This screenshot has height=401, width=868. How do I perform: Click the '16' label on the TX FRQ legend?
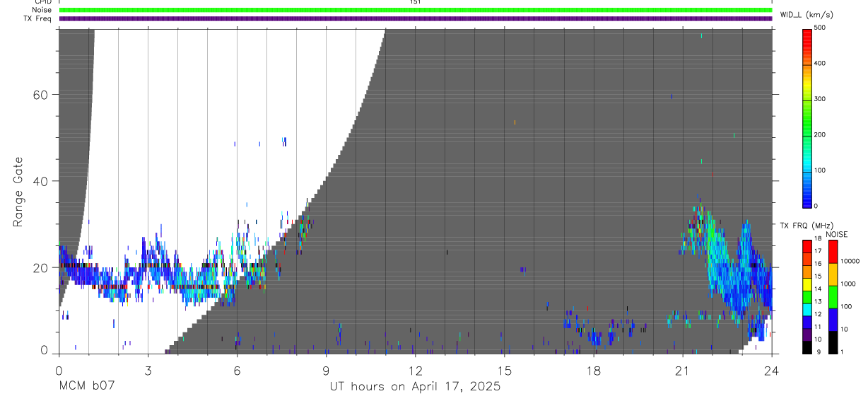click(818, 264)
